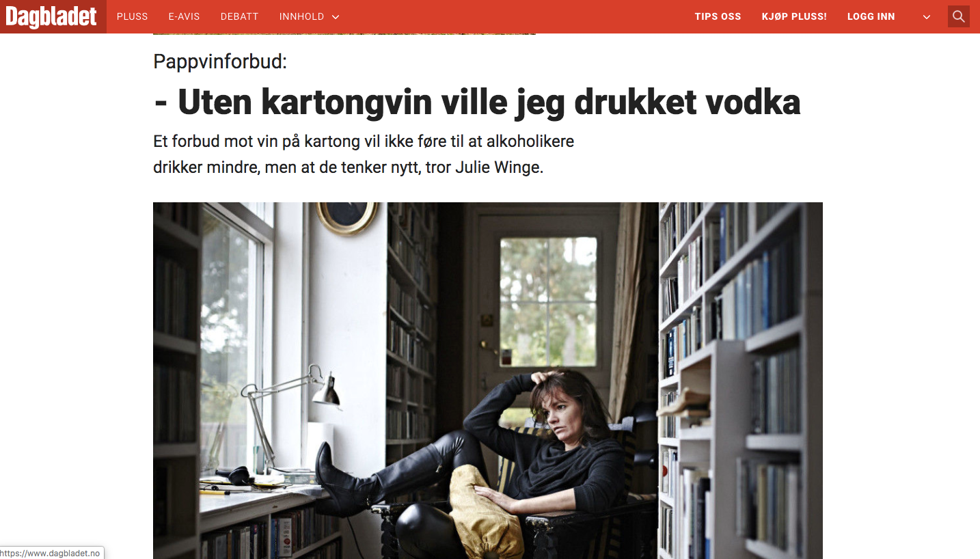This screenshot has width=980, height=559.
Task: Click the KJØP PLUSS! button
Action: point(794,16)
